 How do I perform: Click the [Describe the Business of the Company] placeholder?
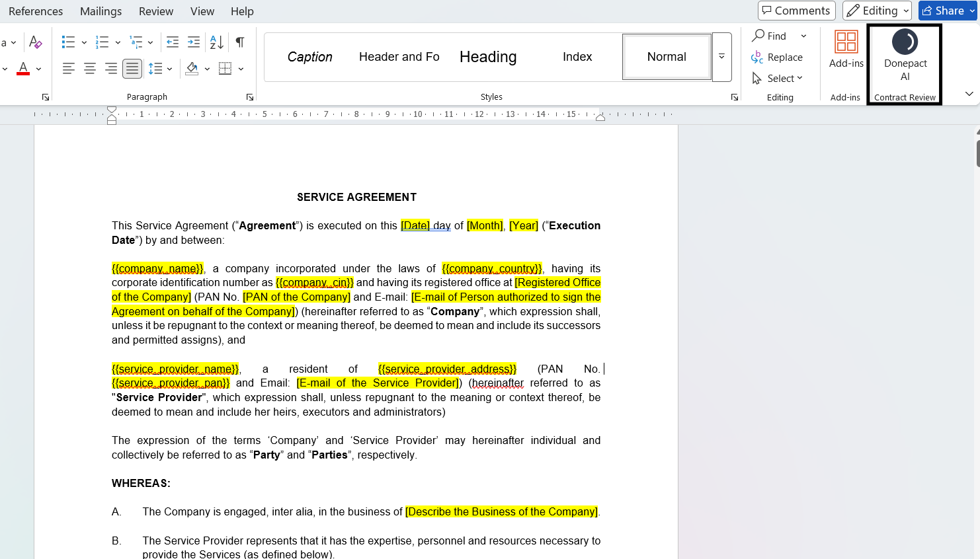(502, 511)
